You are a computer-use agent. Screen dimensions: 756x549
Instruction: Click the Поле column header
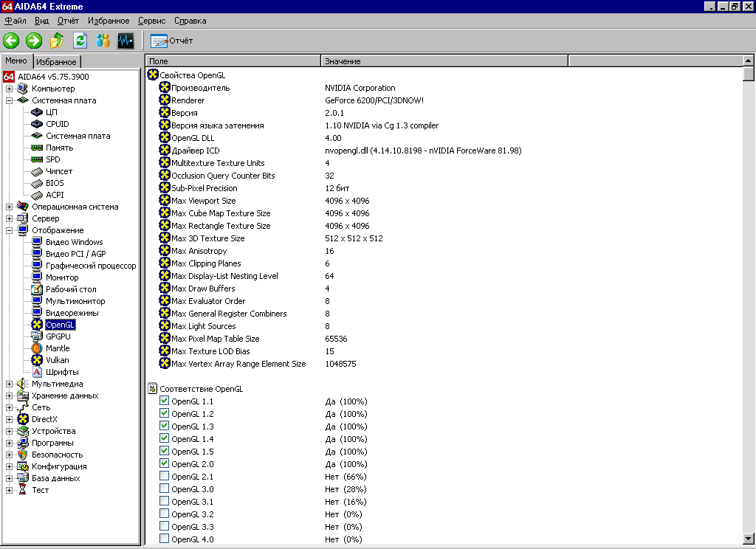[233, 61]
